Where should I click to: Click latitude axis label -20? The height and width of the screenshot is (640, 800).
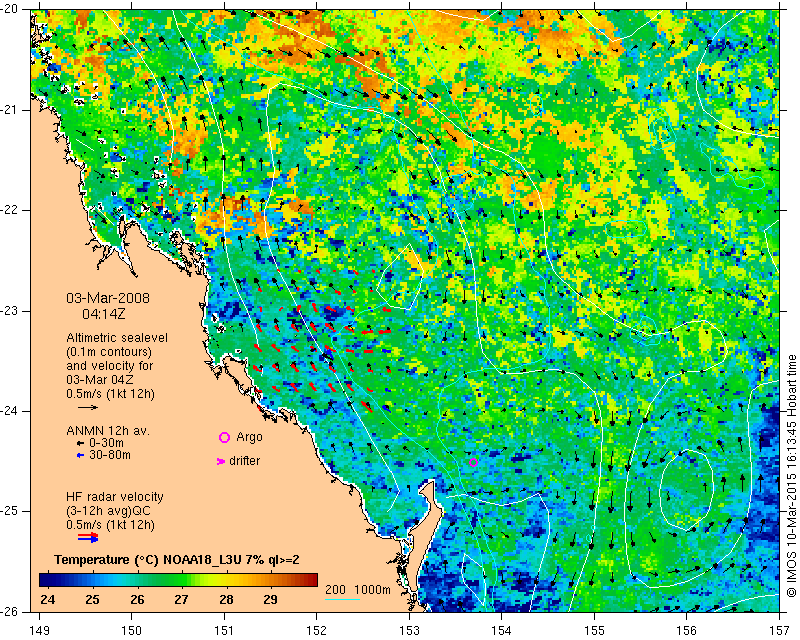tap(10, 9)
